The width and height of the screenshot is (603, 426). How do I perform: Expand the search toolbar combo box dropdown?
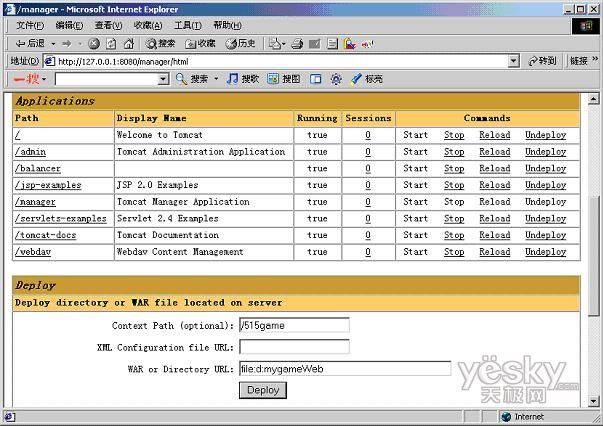click(162, 79)
